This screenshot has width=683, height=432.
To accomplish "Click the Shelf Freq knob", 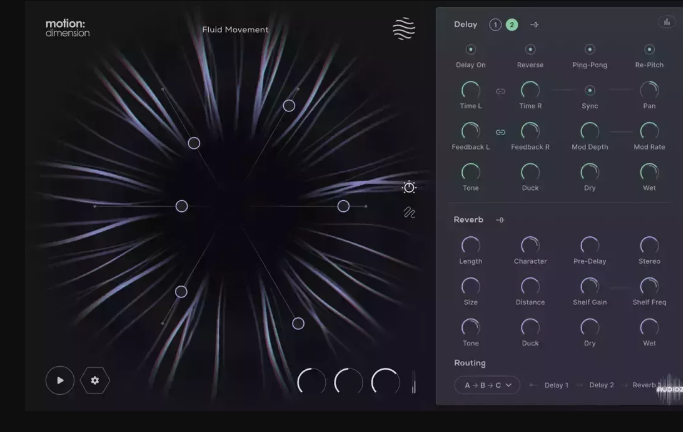I will (649, 286).
